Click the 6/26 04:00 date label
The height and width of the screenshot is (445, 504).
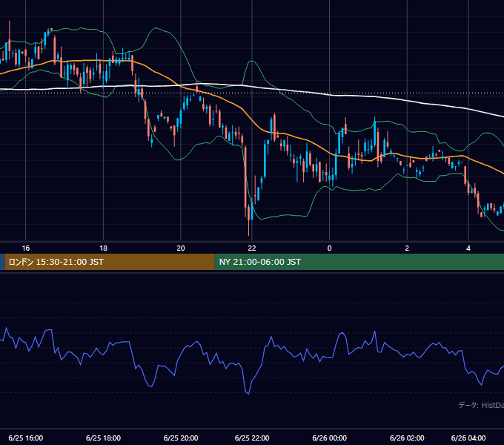(x=468, y=438)
